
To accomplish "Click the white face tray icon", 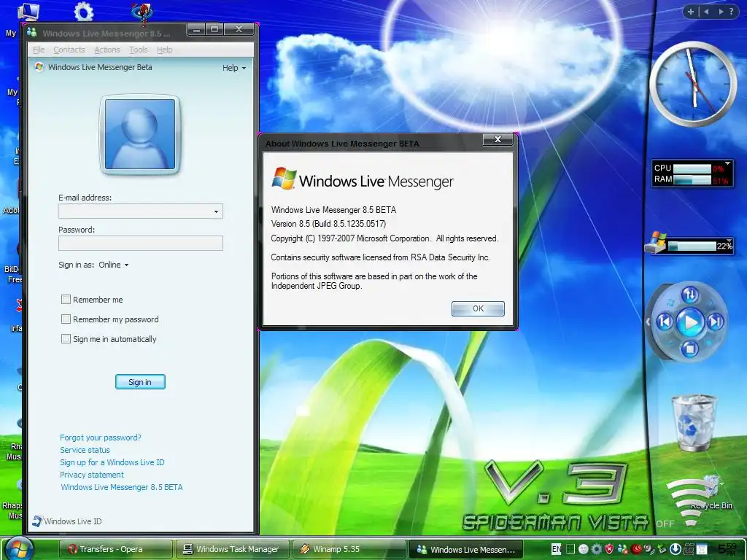I will (x=584, y=549).
